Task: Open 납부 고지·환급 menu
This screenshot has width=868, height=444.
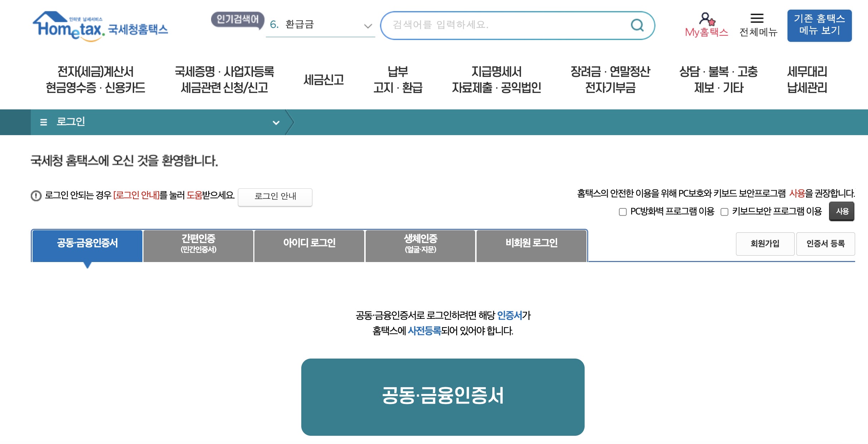Action: tap(398, 79)
